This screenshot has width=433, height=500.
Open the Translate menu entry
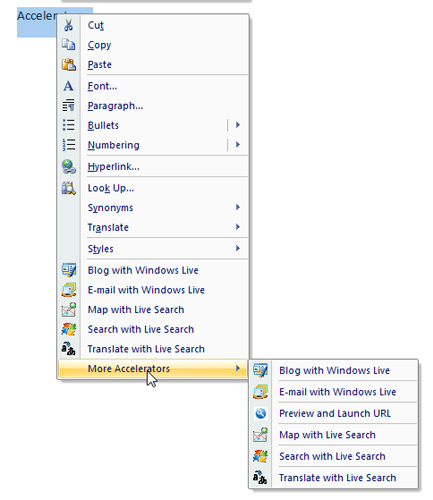pyautogui.click(x=153, y=227)
